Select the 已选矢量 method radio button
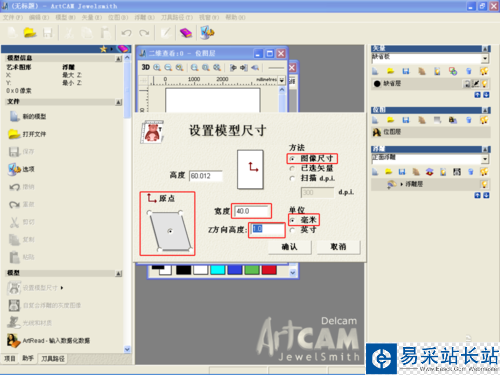 [x=292, y=169]
